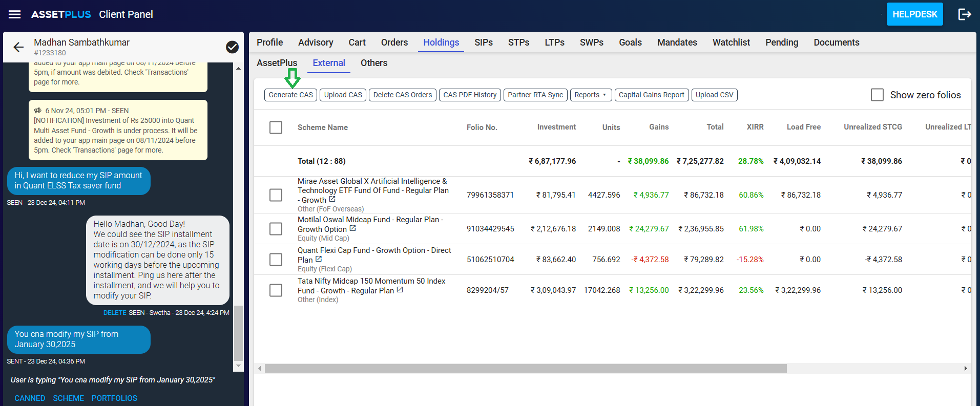Screen dimensions: 980x406
Task: Open the LTPs tab
Action: [x=554, y=42]
